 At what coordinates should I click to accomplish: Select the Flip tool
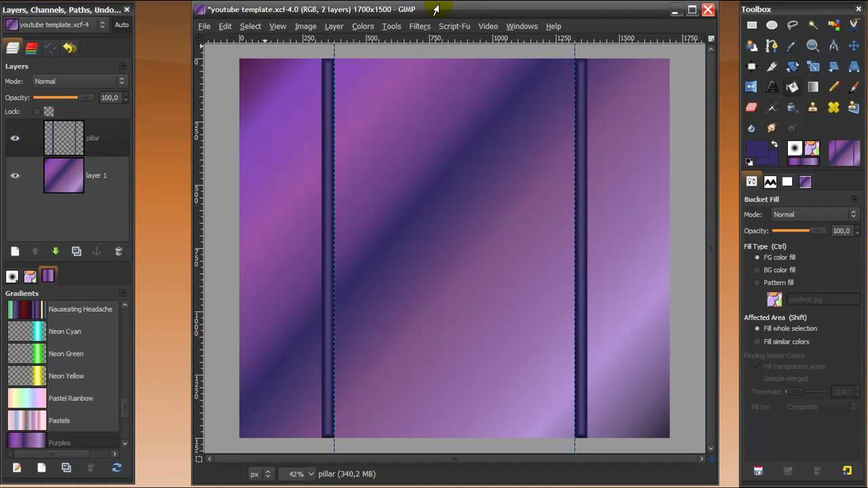point(751,87)
